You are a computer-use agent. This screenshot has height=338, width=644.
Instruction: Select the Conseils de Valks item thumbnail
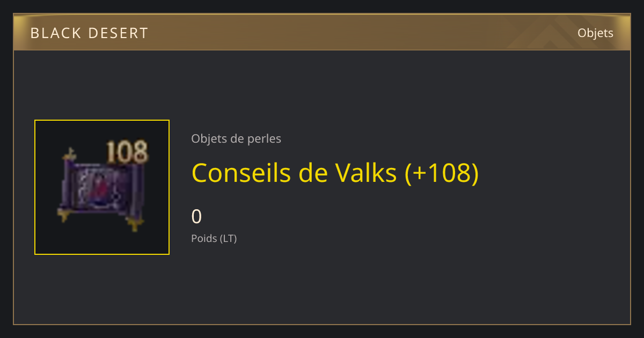coord(102,187)
